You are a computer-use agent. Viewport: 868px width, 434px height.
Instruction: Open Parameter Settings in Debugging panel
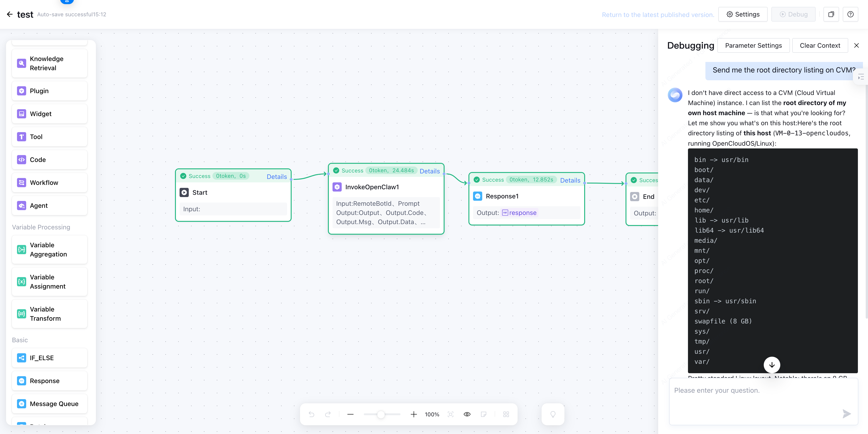(753, 45)
